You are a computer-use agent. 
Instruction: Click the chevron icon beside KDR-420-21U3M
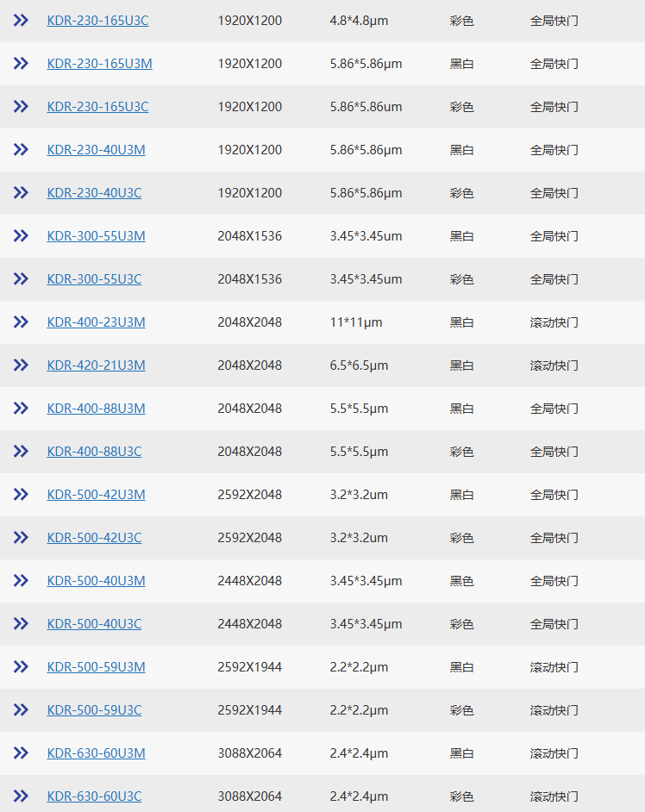tap(21, 365)
